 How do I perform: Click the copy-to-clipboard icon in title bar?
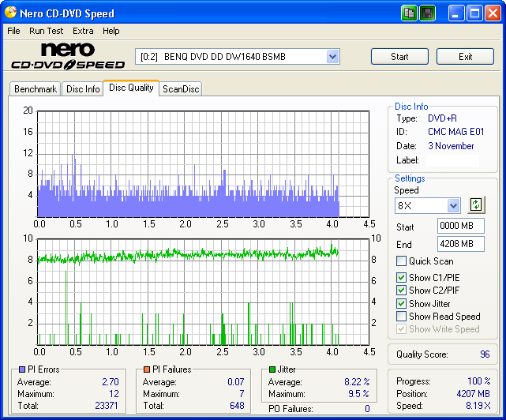pos(409,13)
